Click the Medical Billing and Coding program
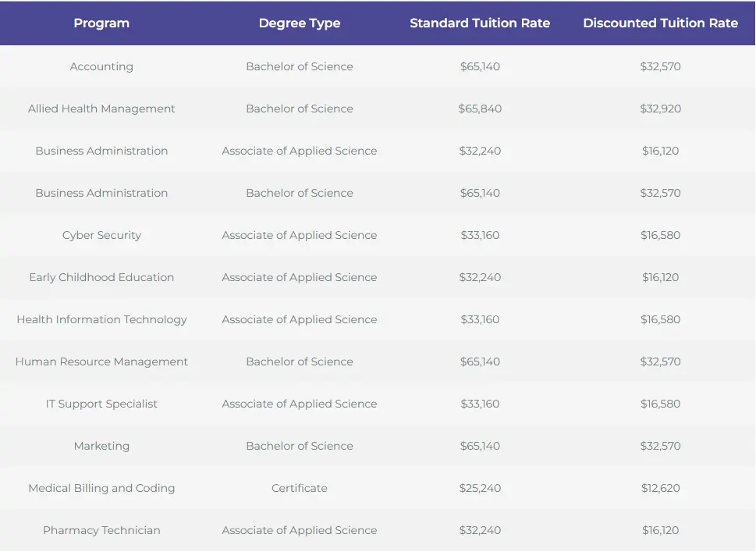The height and width of the screenshot is (552, 756). [x=101, y=488]
